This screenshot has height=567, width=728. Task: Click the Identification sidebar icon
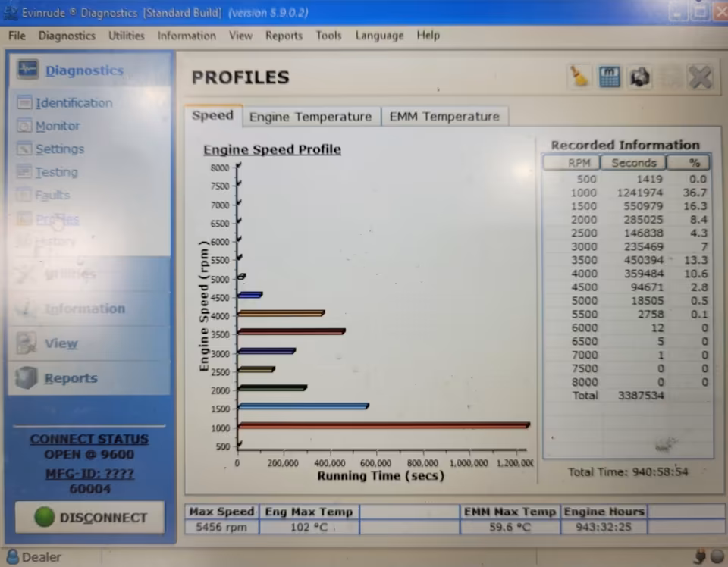24,102
